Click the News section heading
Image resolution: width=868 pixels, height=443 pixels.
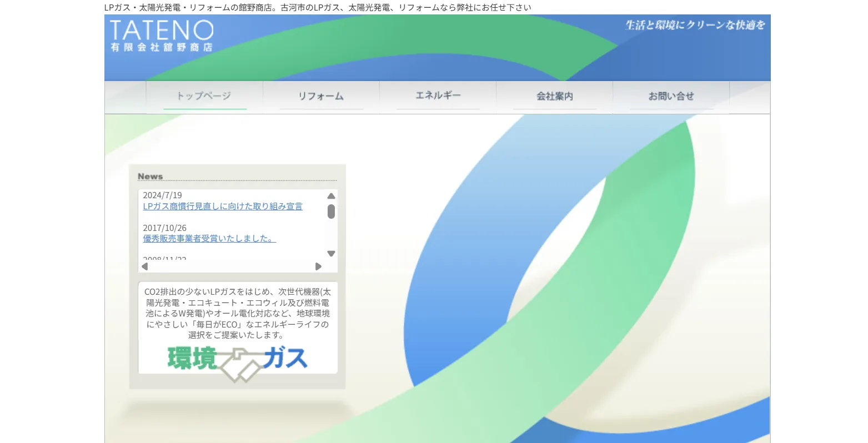(x=150, y=177)
